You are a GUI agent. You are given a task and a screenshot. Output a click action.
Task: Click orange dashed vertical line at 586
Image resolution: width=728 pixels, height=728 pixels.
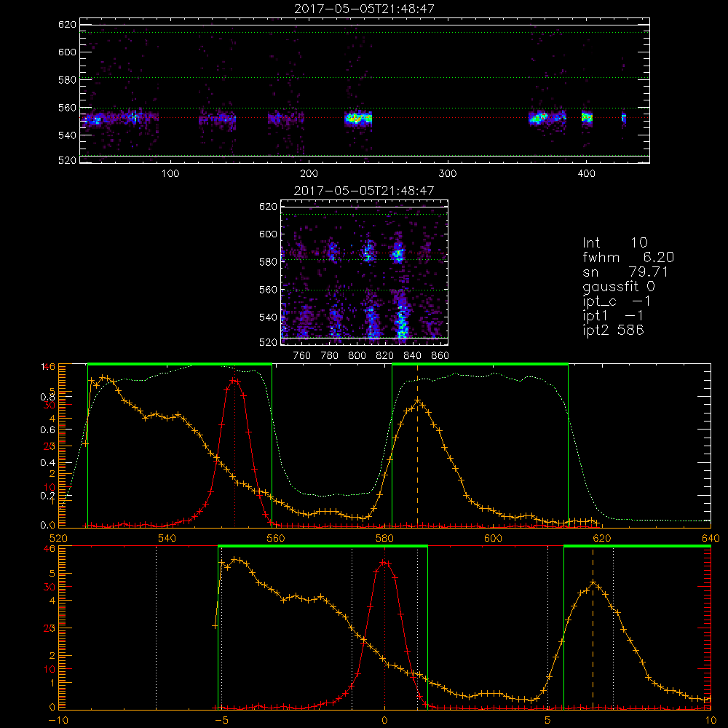pyautogui.click(x=417, y=446)
